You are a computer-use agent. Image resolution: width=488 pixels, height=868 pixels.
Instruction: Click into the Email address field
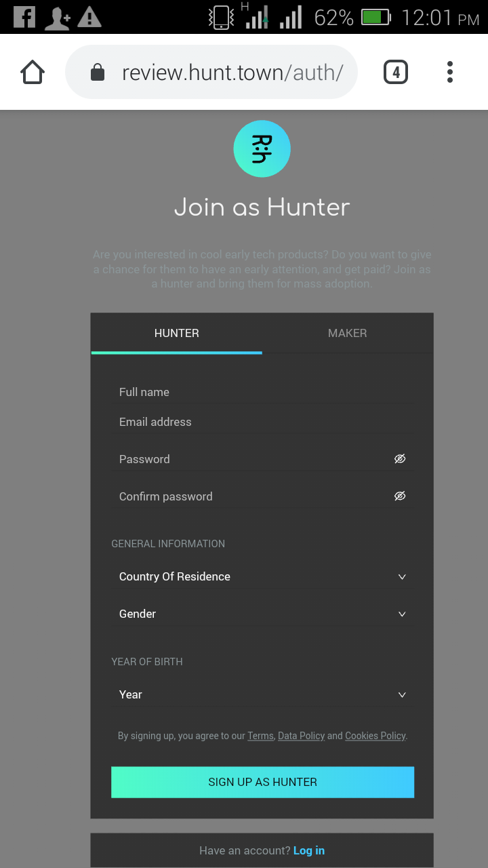tap(262, 422)
